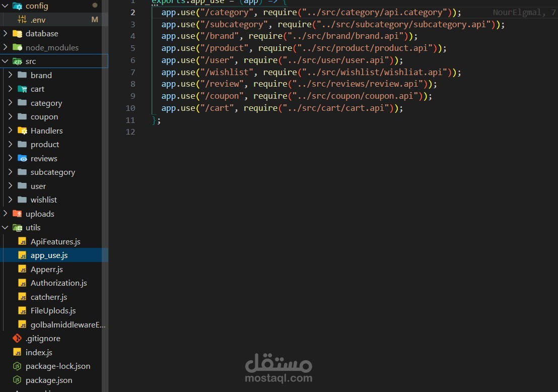The image size is (558, 392).
Task: Click line number 12 in gutter
Action: click(130, 132)
